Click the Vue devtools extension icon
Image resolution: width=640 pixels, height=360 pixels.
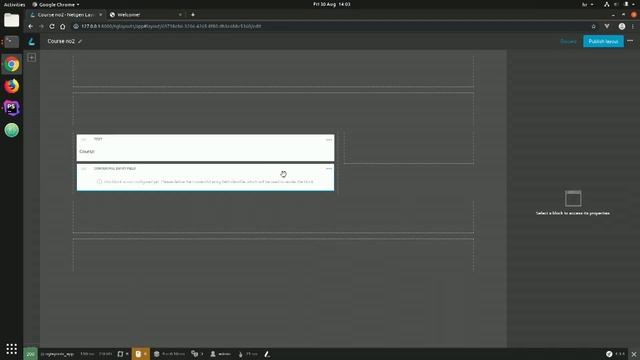pos(607,26)
